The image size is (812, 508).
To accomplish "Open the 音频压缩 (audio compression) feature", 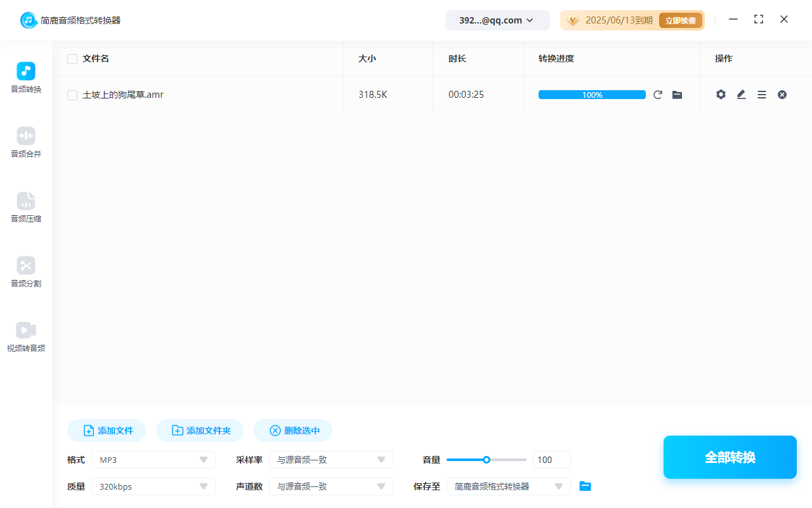I will (25, 208).
